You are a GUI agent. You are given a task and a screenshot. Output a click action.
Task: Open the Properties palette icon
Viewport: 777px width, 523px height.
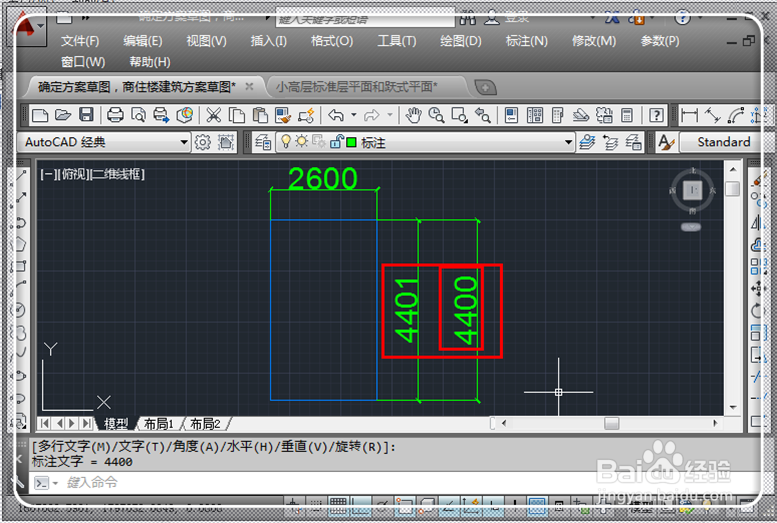coord(511,116)
